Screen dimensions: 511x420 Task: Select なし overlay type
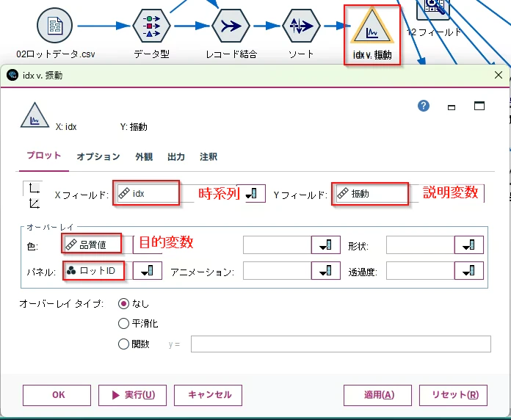point(123,304)
